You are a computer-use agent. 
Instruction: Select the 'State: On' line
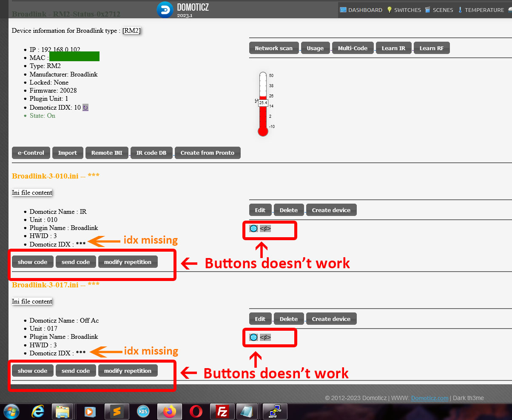[x=43, y=116]
